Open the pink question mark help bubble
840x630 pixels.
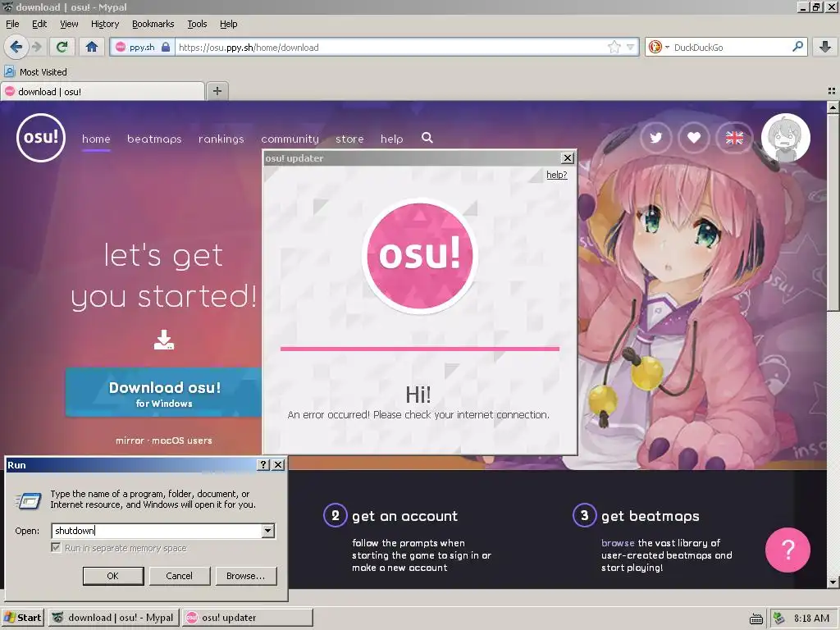tap(787, 550)
